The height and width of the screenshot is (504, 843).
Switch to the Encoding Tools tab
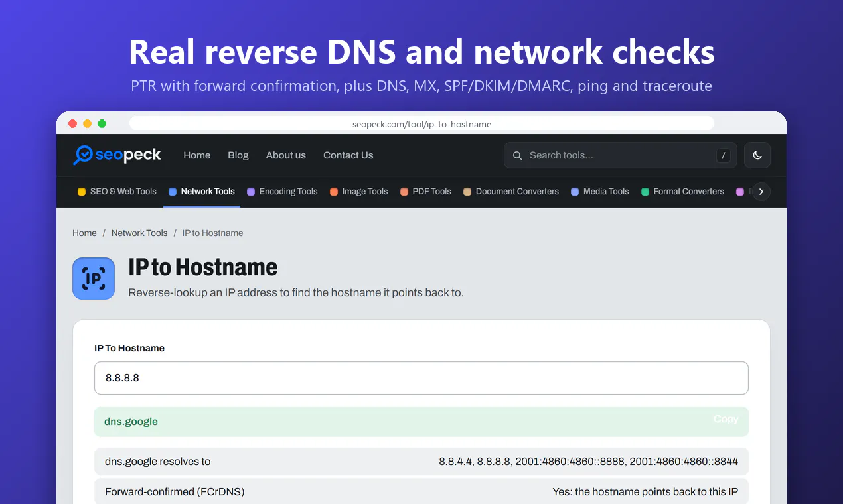(282, 192)
